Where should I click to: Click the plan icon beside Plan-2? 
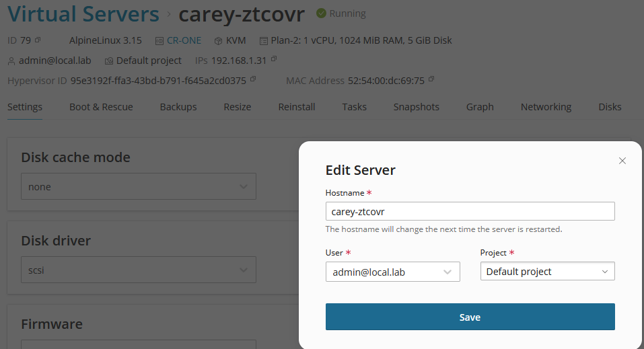pos(264,41)
